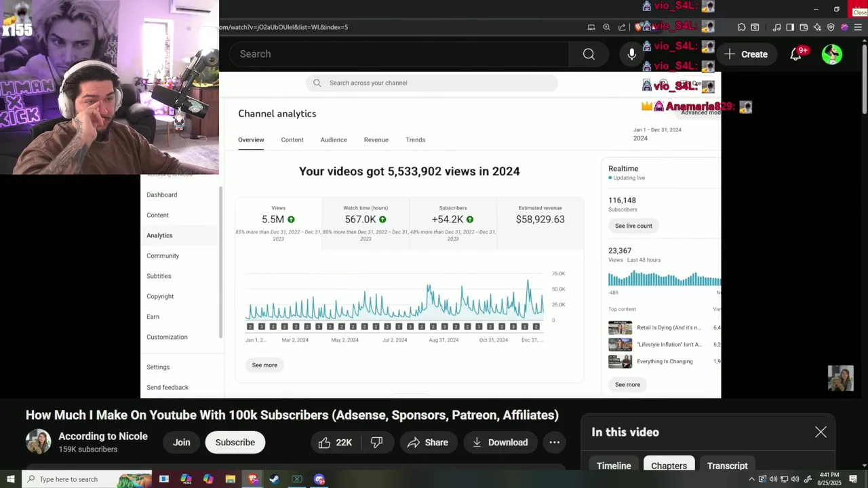Viewport: 868px width, 488px height.
Task: Click the YouTube search magnifier button
Action: pyautogui.click(x=589, y=54)
